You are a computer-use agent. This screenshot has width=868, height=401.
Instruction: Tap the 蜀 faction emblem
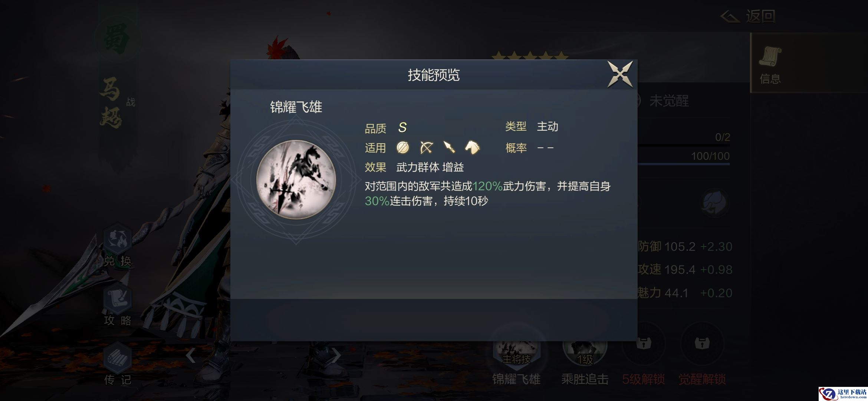click(117, 39)
